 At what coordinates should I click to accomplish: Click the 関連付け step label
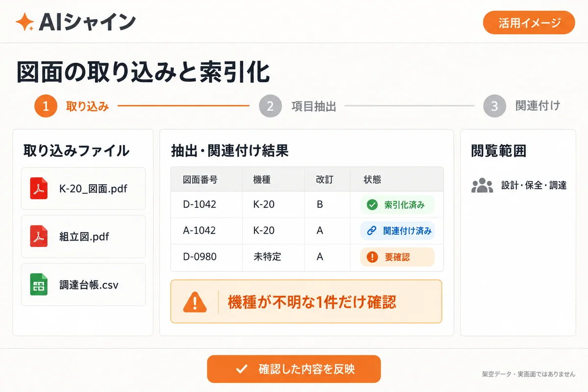click(538, 106)
